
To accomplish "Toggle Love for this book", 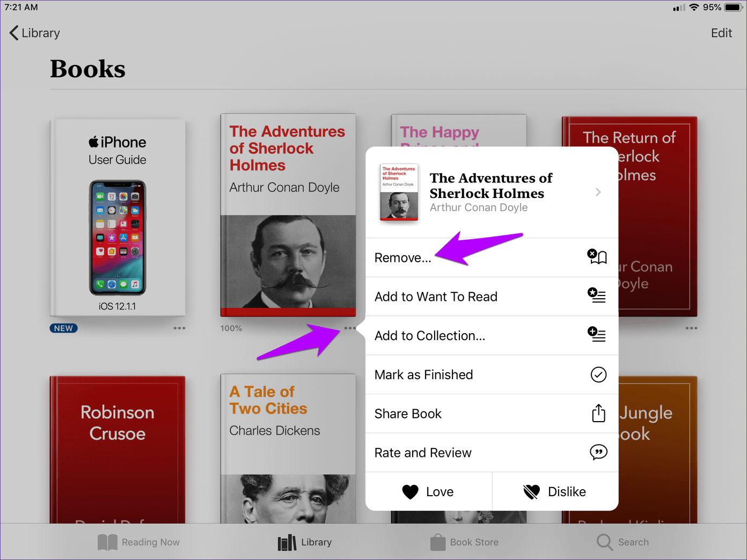I will (x=428, y=491).
